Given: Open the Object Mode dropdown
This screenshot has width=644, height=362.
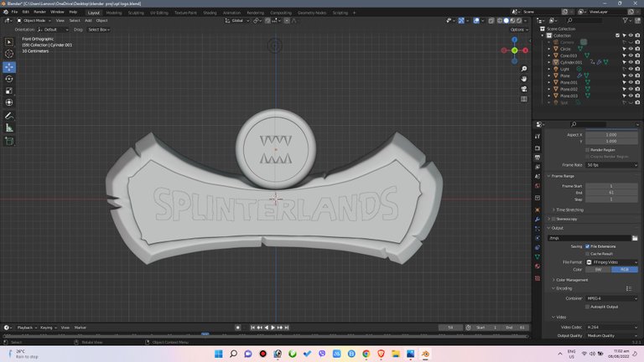Looking at the screenshot, I should pos(34,20).
